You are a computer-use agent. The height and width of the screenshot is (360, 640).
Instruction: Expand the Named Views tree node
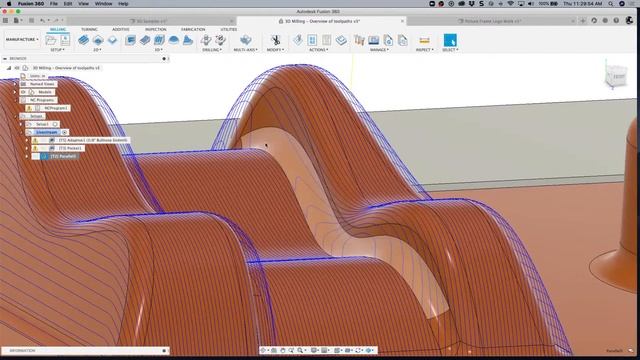tap(16, 84)
